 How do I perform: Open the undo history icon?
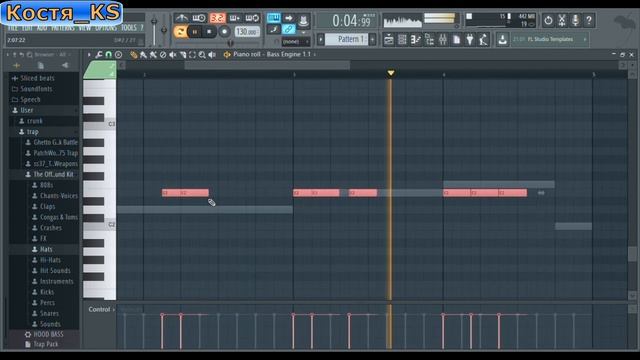(x=548, y=20)
